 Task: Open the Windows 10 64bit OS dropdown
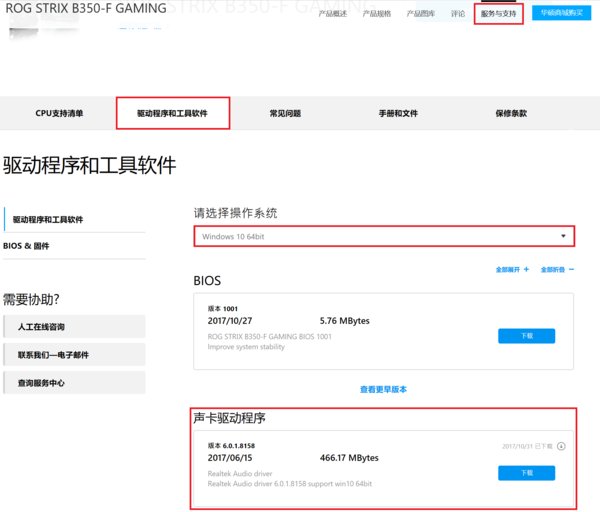tap(384, 236)
